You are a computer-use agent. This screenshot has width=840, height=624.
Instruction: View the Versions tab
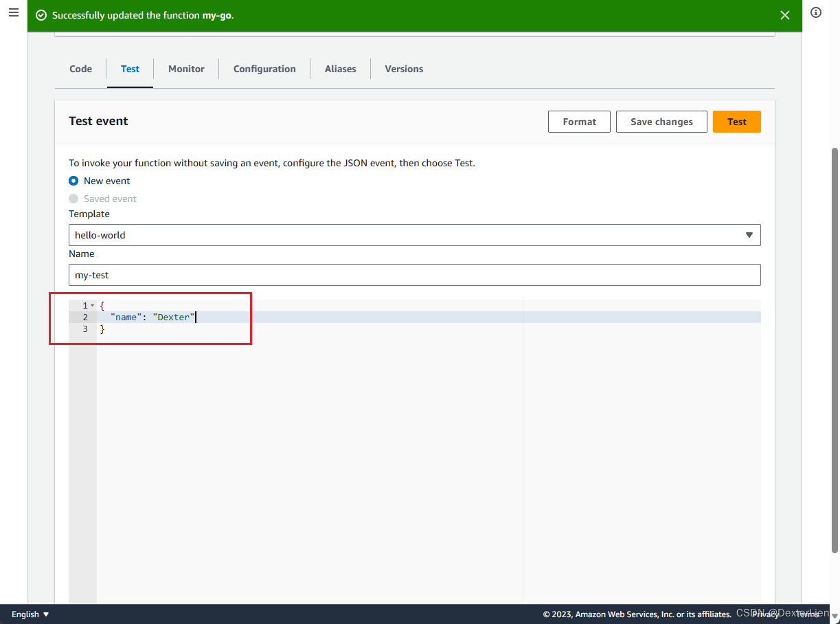coord(404,69)
